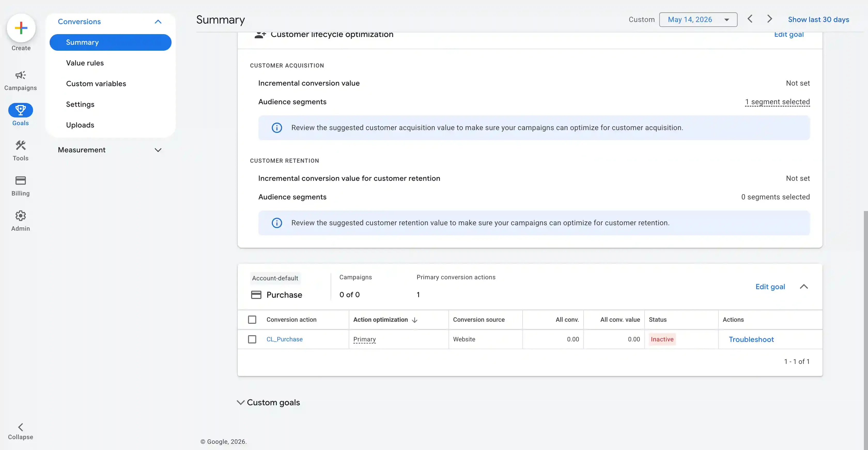This screenshot has height=450, width=868.
Task: Click Edit goal for Purchase
Action: (770, 287)
